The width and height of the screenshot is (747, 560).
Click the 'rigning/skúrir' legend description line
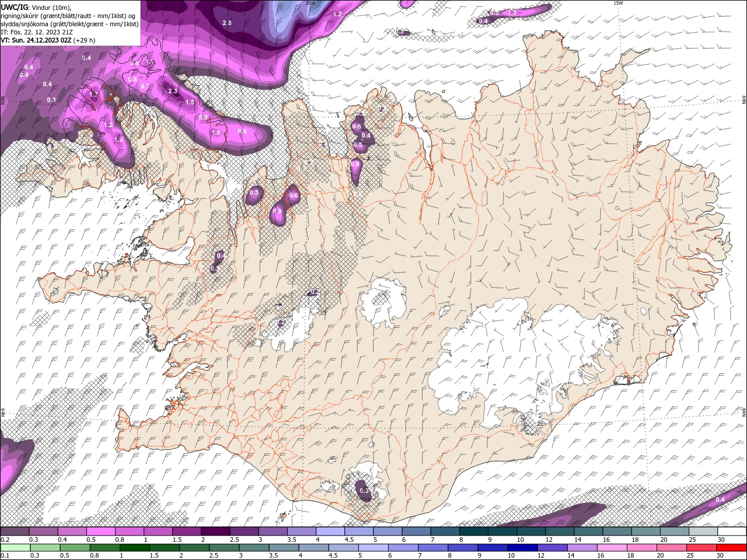(68, 16)
